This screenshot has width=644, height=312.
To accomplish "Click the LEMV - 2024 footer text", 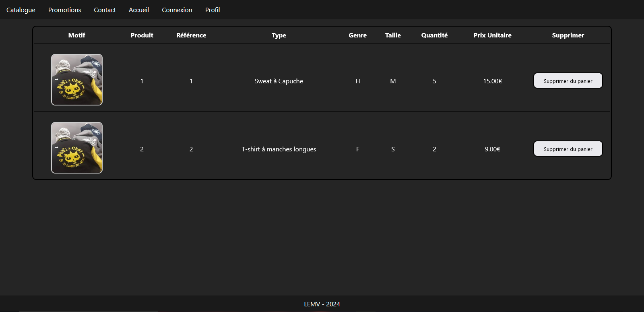I will [322, 304].
